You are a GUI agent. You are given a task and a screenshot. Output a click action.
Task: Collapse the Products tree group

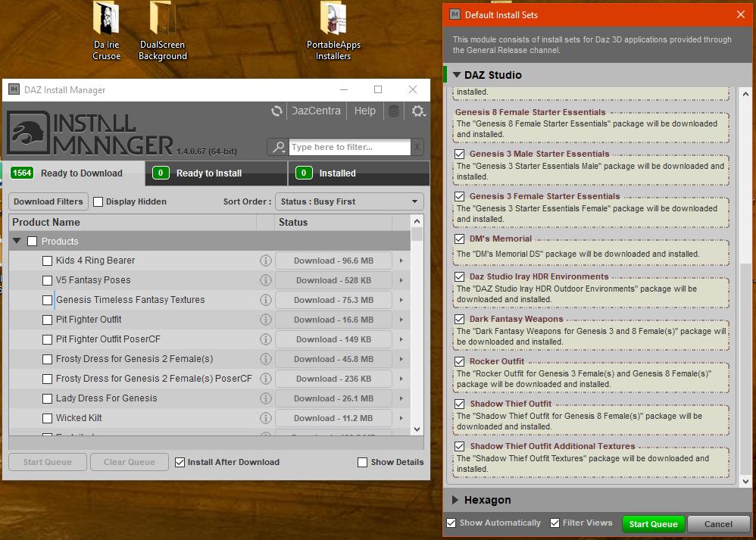point(17,241)
